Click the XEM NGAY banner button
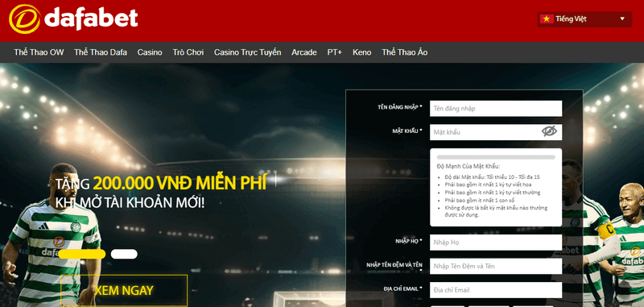 click(x=124, y=290)
